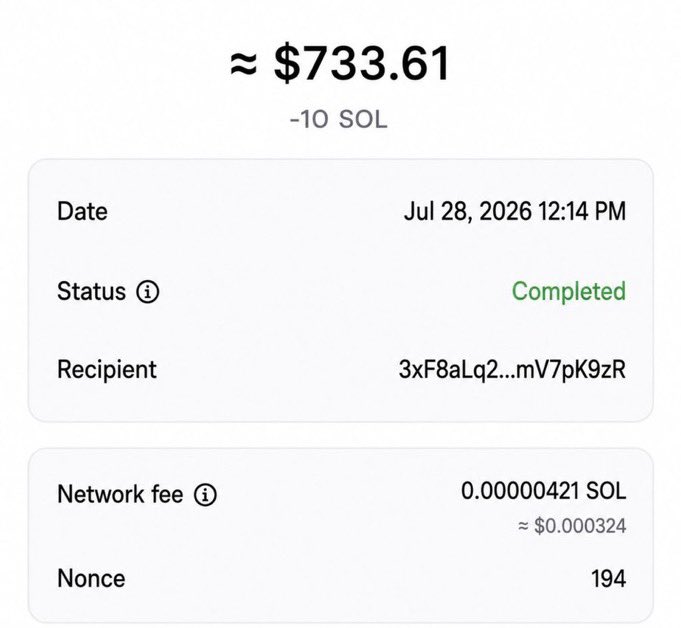Click the SOL unit in the network fee
The height and width of the screenshot is (628, 681).
pos(606,491)
